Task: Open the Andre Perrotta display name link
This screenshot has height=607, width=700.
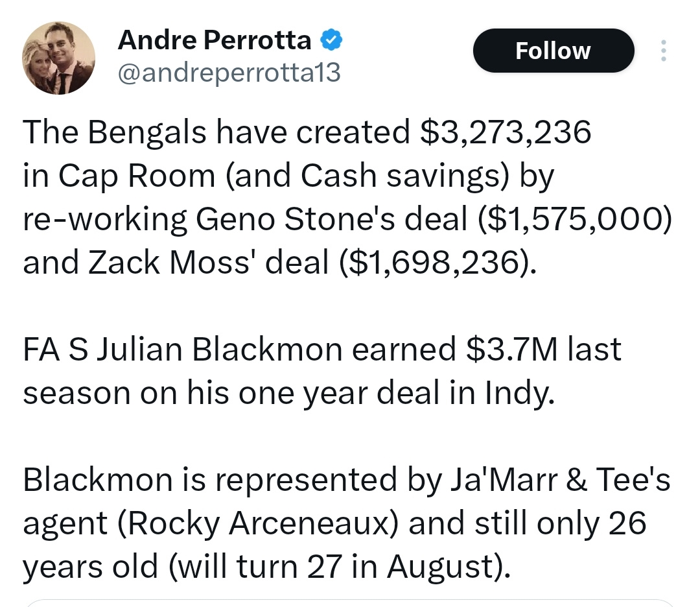Action: tap(215, 40)
